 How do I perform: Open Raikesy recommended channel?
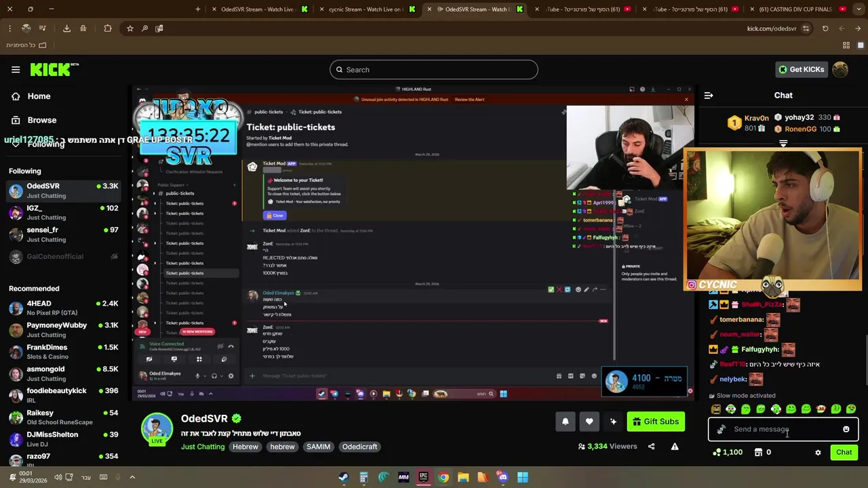pos(64,417)
